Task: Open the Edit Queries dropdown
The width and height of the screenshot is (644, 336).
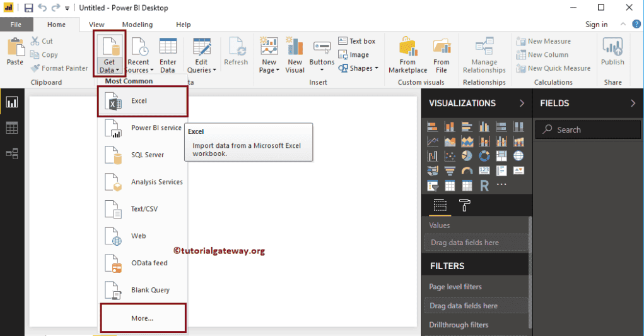Action: 201,54
